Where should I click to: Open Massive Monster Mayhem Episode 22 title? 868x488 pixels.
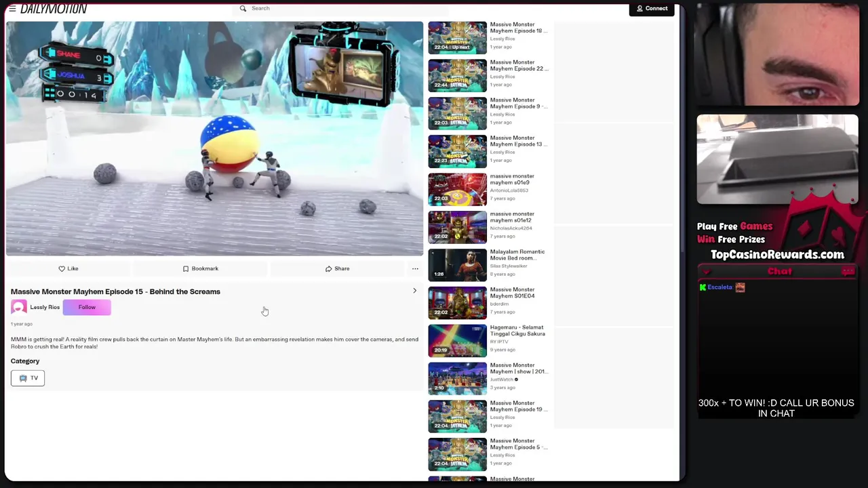click(519, 65)
